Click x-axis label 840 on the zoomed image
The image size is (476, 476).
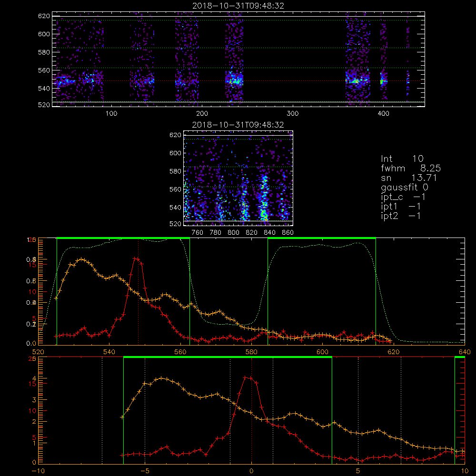tap(269, 233)
